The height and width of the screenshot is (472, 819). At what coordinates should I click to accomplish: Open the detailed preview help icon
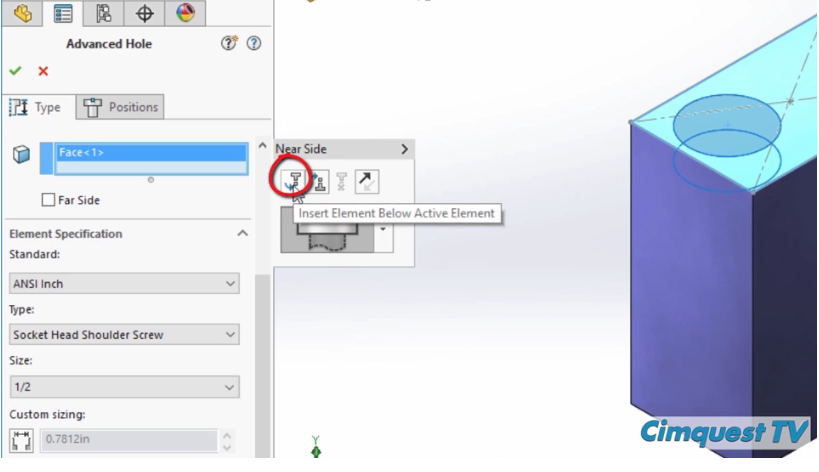tap(229, 43)
